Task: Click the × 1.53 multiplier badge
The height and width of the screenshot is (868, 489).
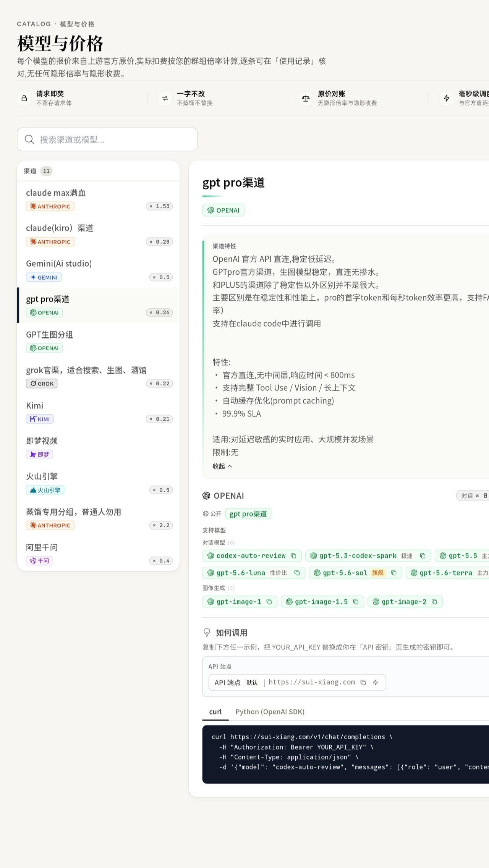Action: (159, 206)
